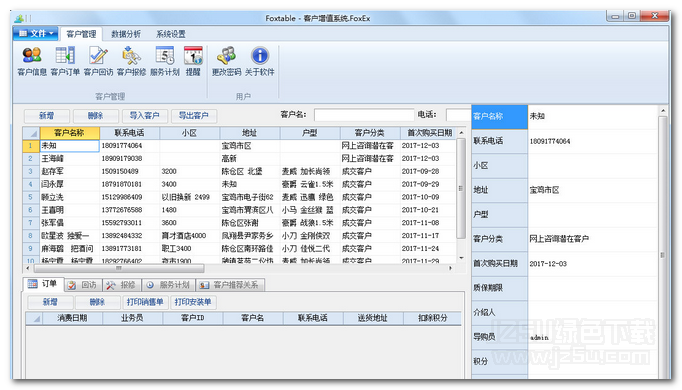Click the 消费日期 order column header
Image resolution: width=682 pixels, height=390 pixels.
[72, 318]
